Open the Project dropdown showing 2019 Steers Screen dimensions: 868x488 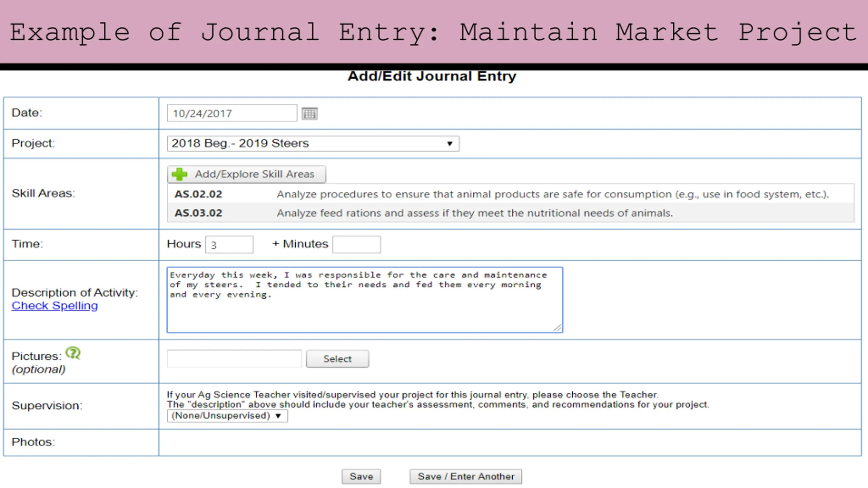tap(313, 143)
